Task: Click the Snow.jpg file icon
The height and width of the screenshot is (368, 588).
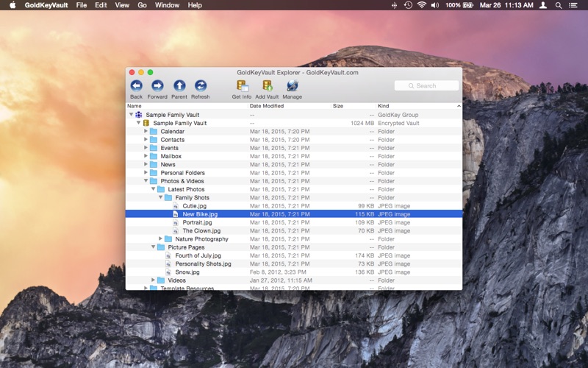Action: click(168, 272)
